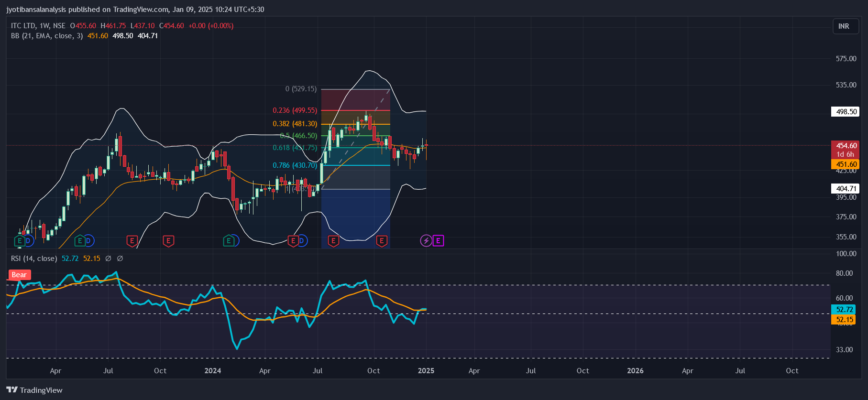The height and width of the screenshot is (400, 868).
Task: Select Fibonacci level 0.236 (499.55) label
Action: point(295,110)
